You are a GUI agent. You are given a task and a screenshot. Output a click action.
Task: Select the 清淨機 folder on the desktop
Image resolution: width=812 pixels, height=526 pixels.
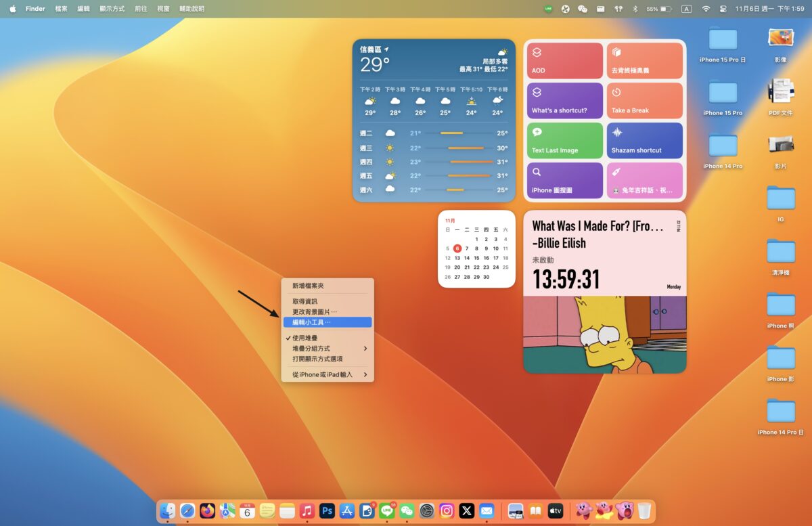780,257
